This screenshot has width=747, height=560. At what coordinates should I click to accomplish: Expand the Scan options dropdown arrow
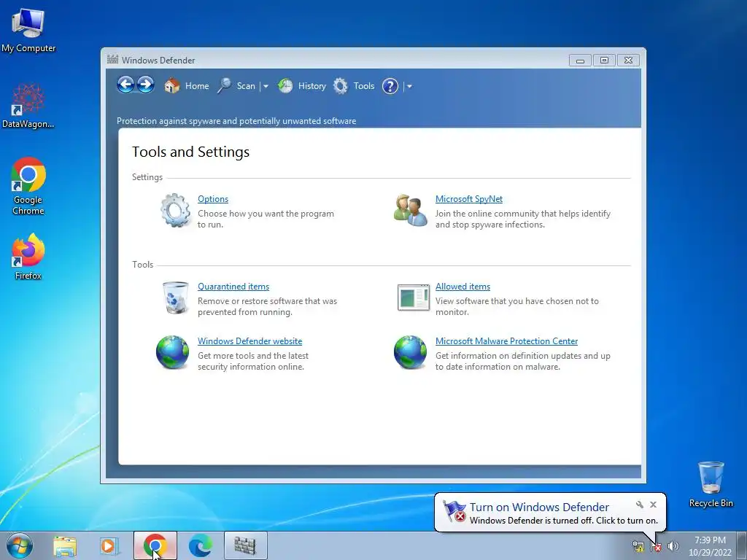[x=266, y=86]
